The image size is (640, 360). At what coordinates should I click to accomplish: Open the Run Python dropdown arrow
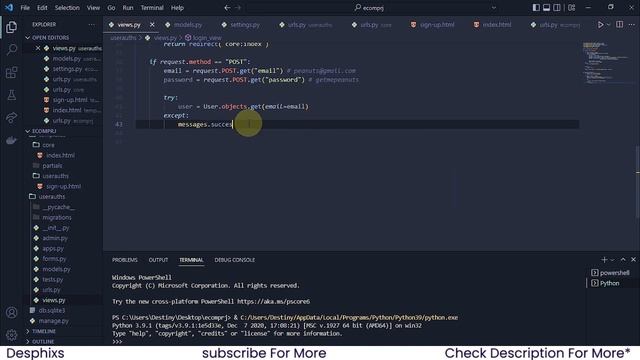[608, 25]
